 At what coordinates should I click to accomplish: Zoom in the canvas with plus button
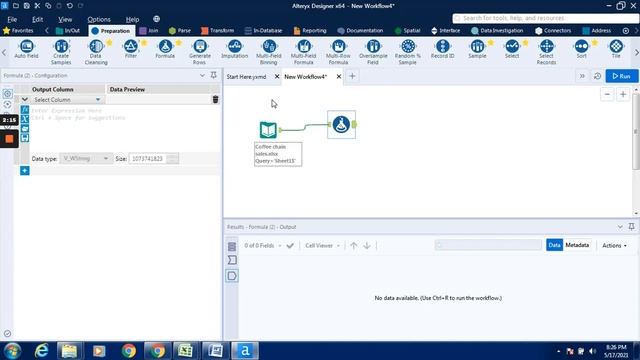click(x=623, y=94)
